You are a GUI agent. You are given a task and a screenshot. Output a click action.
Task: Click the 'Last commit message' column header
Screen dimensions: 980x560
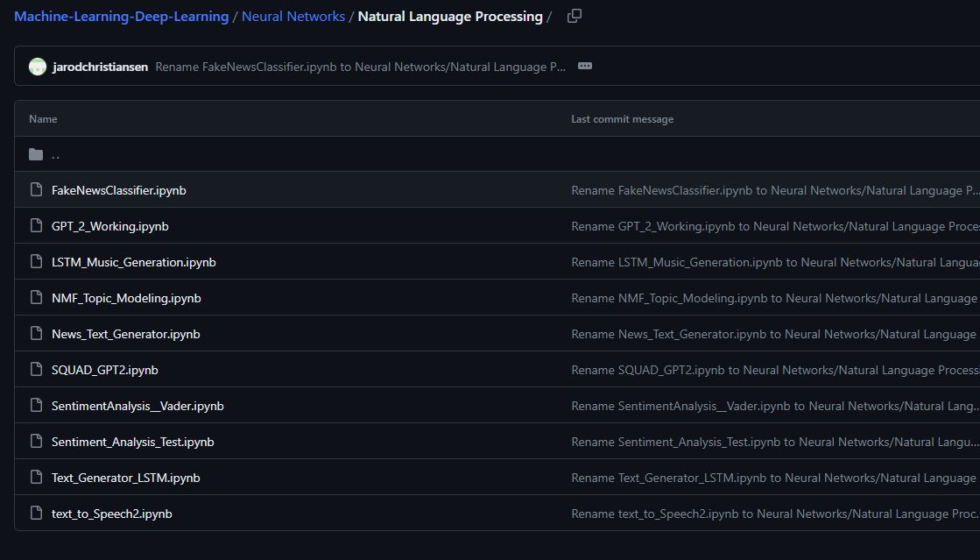pos(623,119)
